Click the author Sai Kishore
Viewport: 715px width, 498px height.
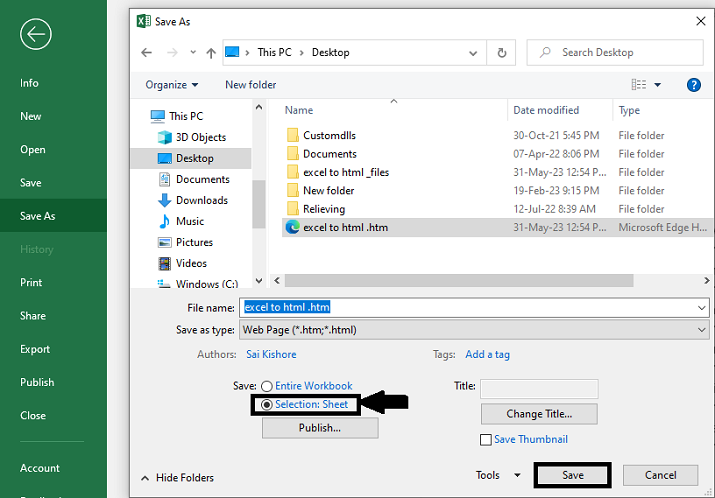pos(271,354)
